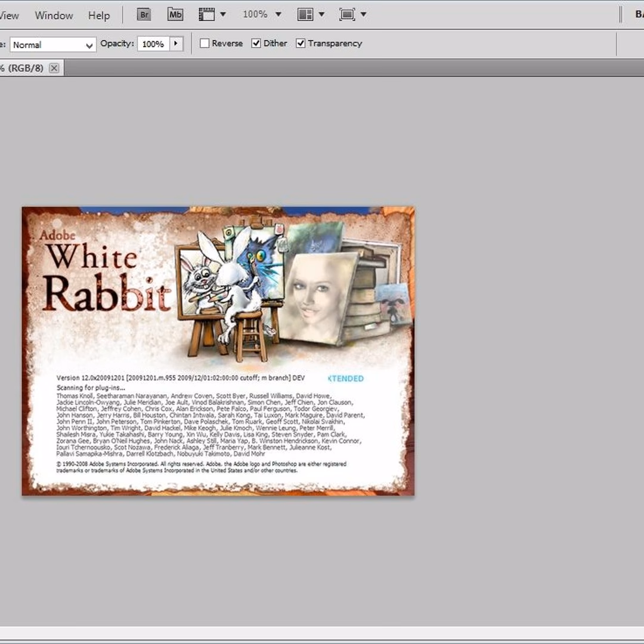The width and height of the screenshot is (644, 644).
Task: Expand the Screen Mode dropdown arrow
Action: click(x=364, y=14)
